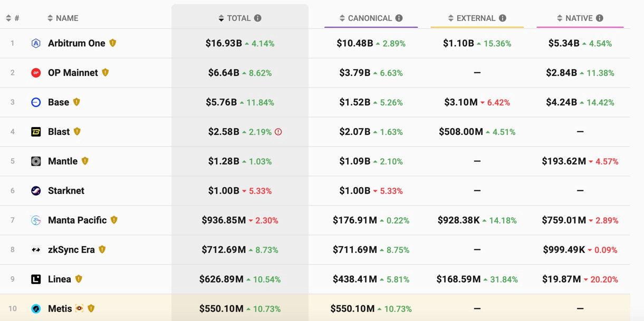Click OP Mainnet total value $6.64B
This screenshot has height=321, width=644.
tap(224, 73)
